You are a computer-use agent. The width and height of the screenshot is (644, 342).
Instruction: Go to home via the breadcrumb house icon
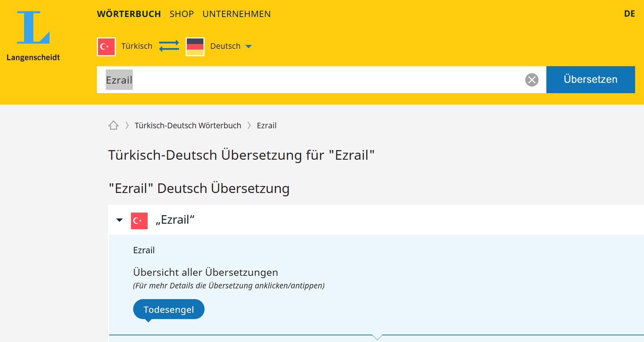tap(114, 126)
